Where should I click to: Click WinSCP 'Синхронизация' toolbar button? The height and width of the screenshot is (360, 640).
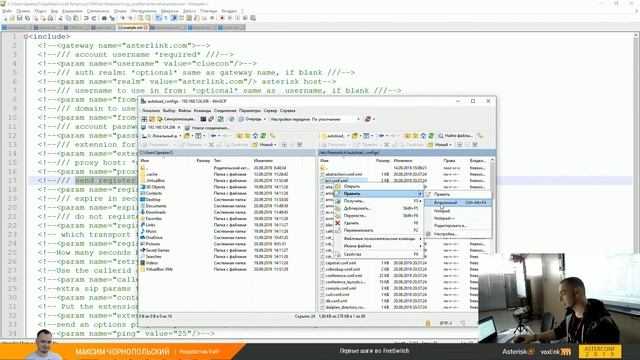(x=176, y=119)
